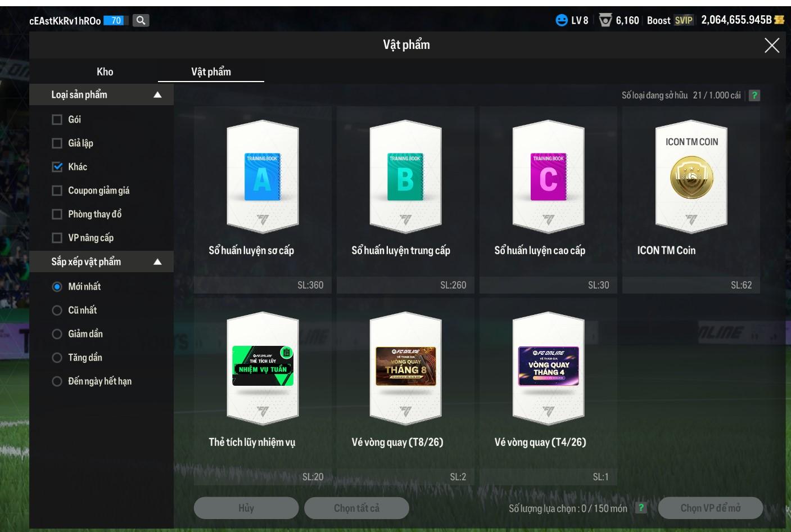Viewport: 791px width, 532px height.
Task: Click the SL:1 quantity
Action: coord(601,477)
